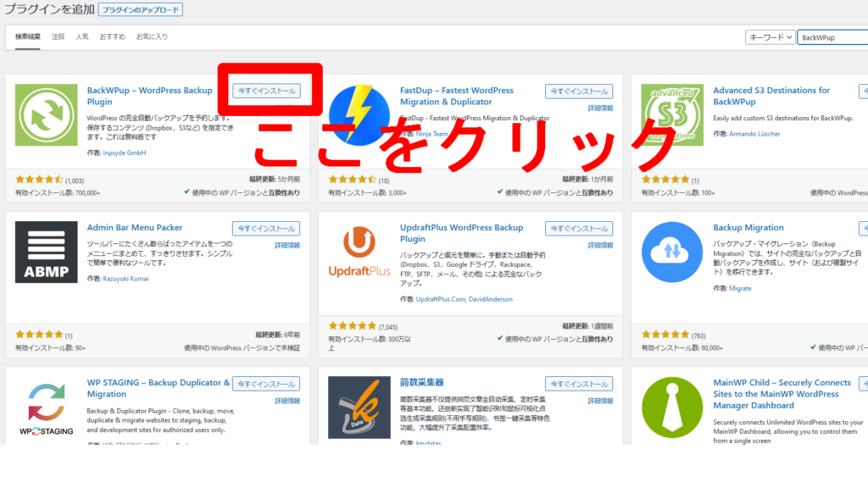This screenshot has width=868, height=488.
Task: Click BackWPup's 有効インストール数: 700,000+ text
Action: (58, 193)
